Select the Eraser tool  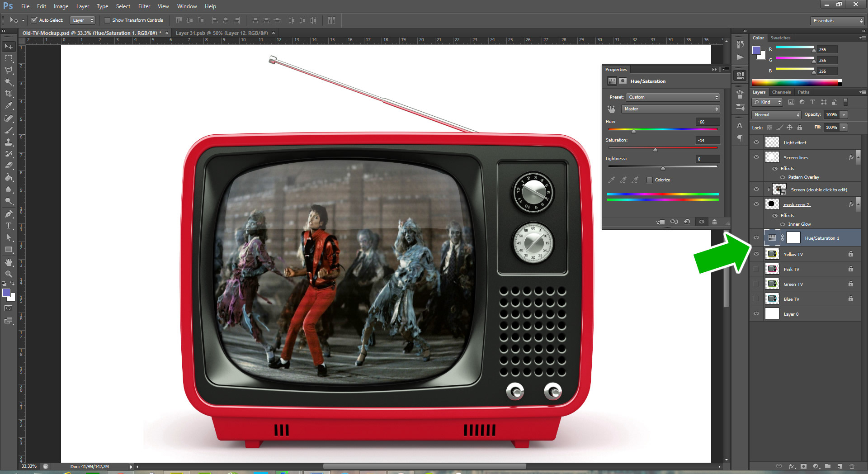9,166
